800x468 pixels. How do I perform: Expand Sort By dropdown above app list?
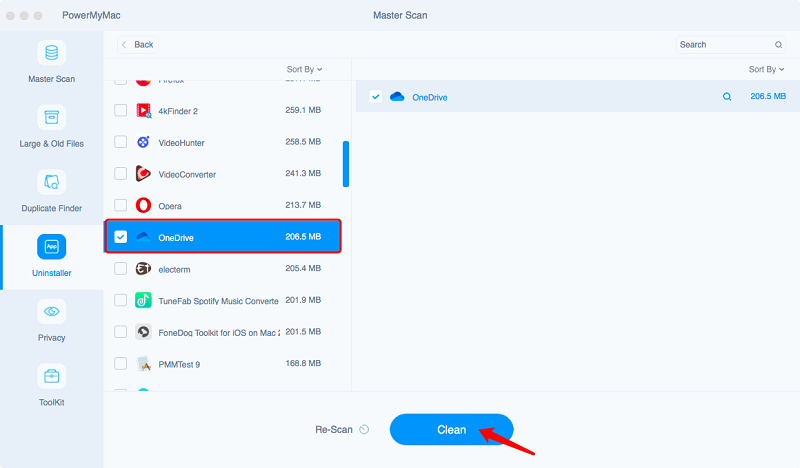[304, 69]
